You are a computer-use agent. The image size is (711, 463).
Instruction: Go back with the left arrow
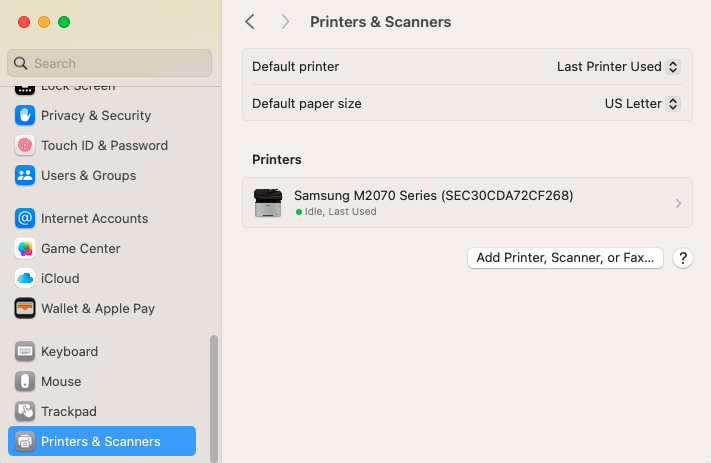pos(250,21)
